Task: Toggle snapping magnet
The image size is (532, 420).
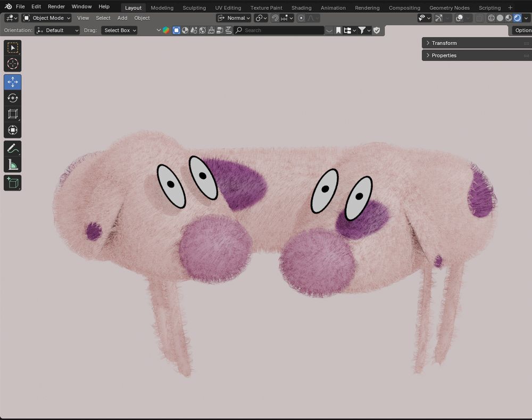Action: (275, 18)
